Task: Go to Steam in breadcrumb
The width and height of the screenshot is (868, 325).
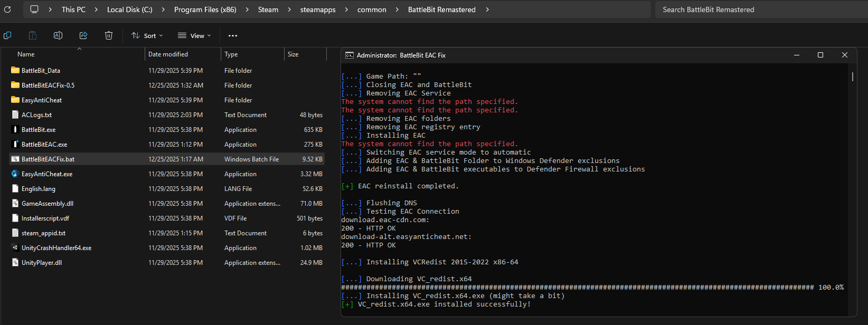Action: 268,9
